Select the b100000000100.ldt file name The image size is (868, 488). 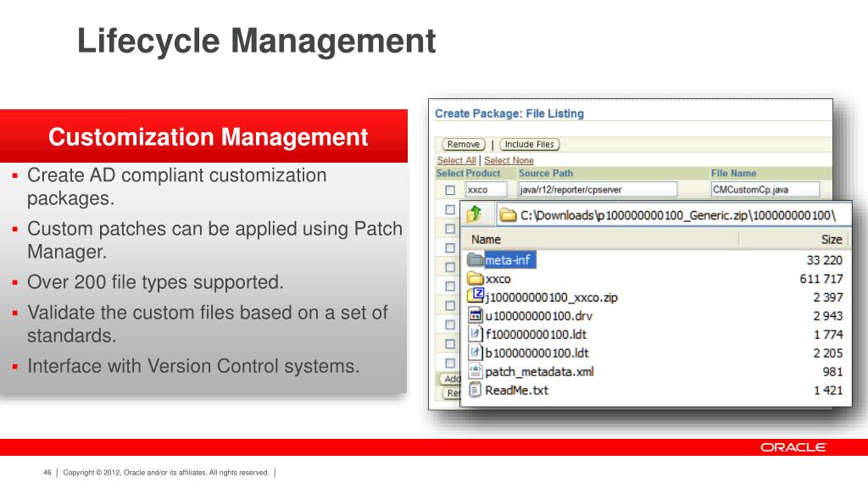[x=537, y=353]
